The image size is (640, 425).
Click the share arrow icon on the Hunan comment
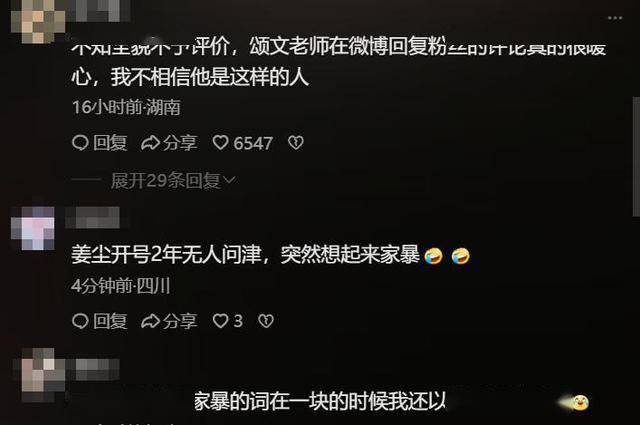coord(150,143)
